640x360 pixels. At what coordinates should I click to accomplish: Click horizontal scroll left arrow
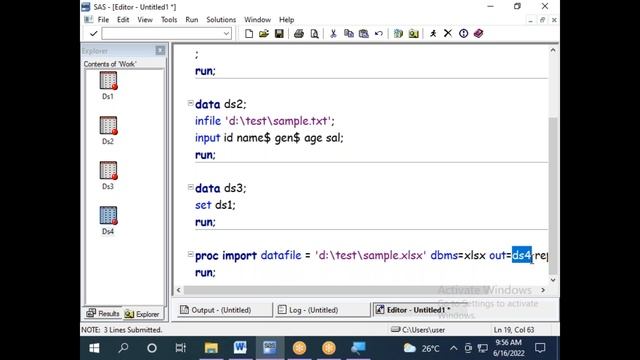[x=178, y=290]
